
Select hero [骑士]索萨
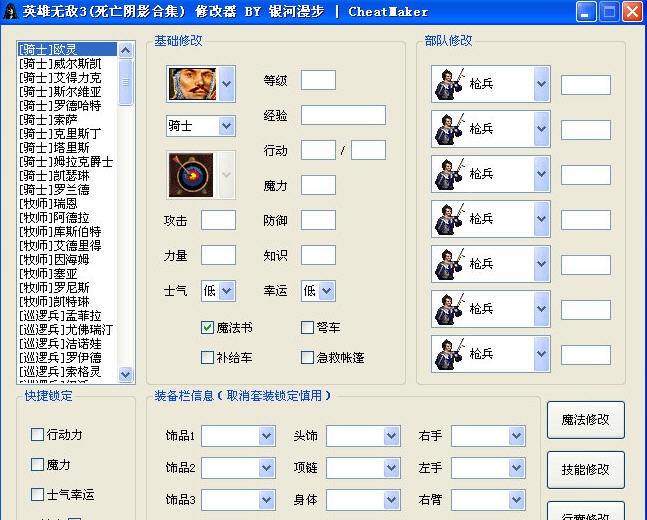pos(67,120)
